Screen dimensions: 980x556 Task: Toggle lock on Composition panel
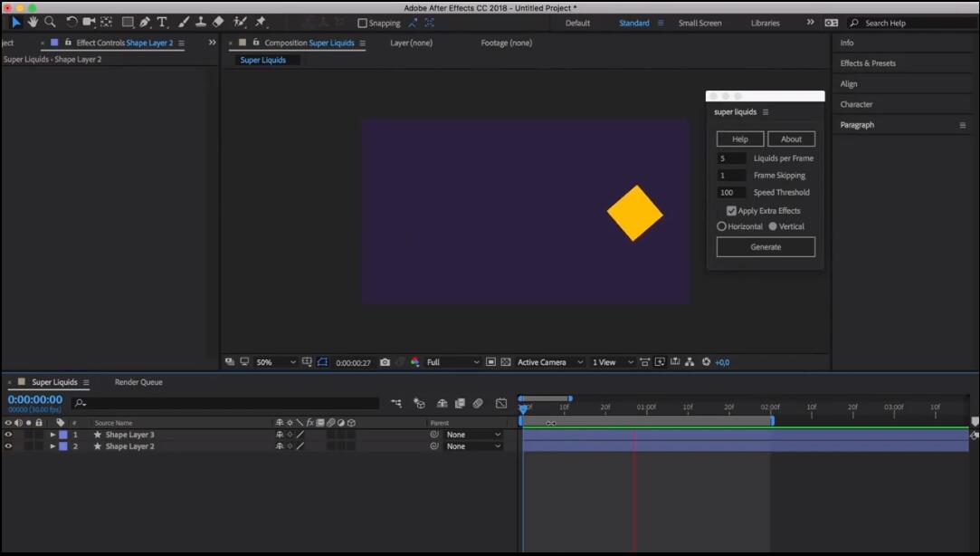255,43
